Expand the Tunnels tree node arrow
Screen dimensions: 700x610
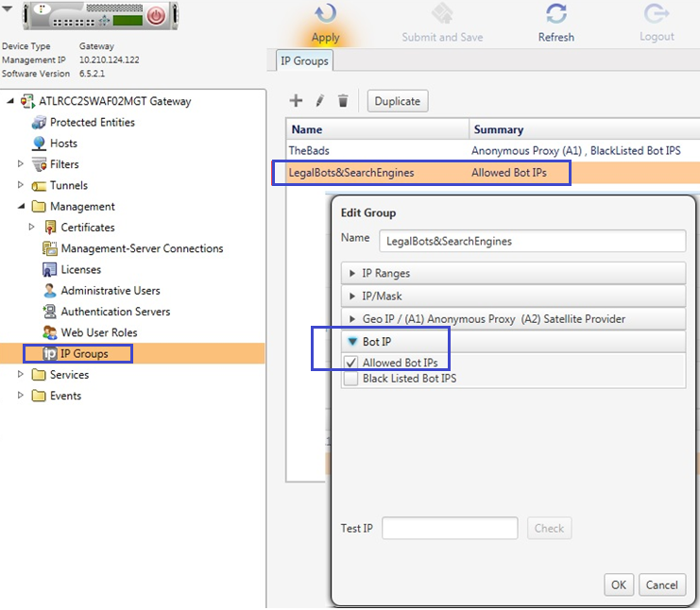[x=21, y=185]
